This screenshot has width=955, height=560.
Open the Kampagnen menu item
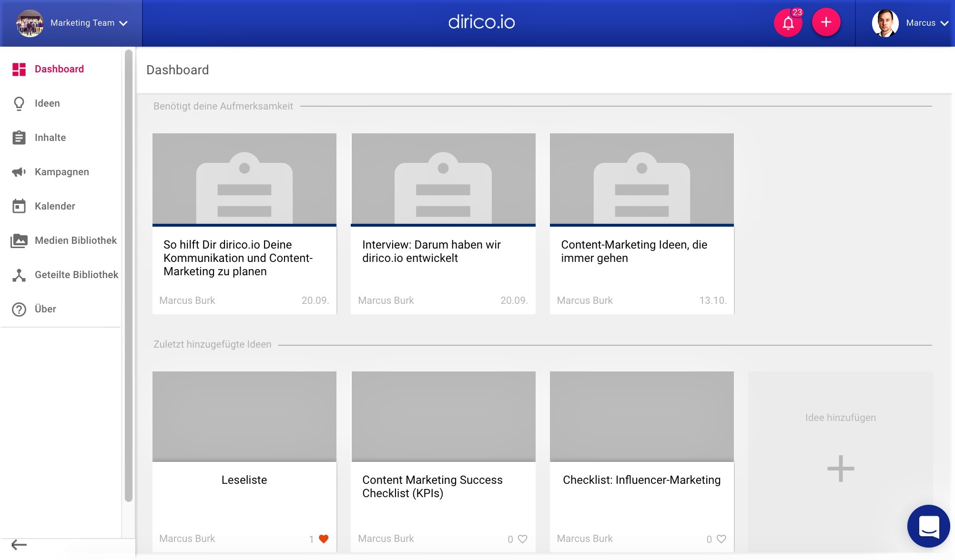61,172
